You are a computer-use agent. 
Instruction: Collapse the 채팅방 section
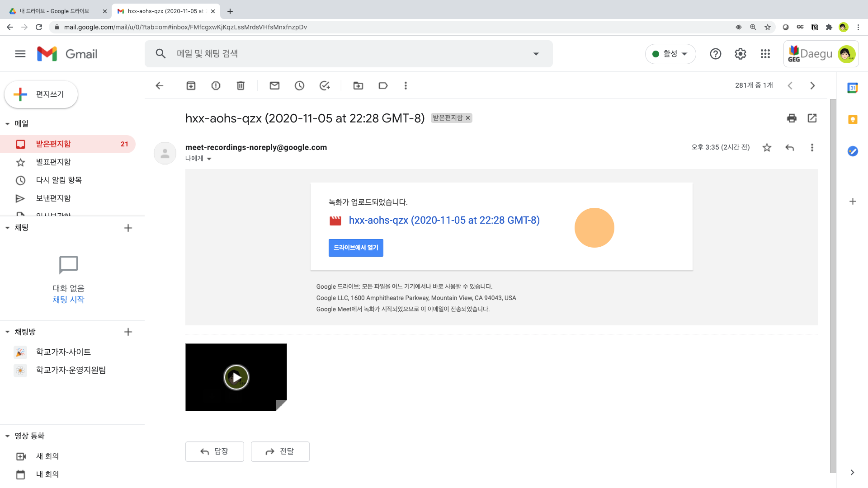tap(7, 332)
